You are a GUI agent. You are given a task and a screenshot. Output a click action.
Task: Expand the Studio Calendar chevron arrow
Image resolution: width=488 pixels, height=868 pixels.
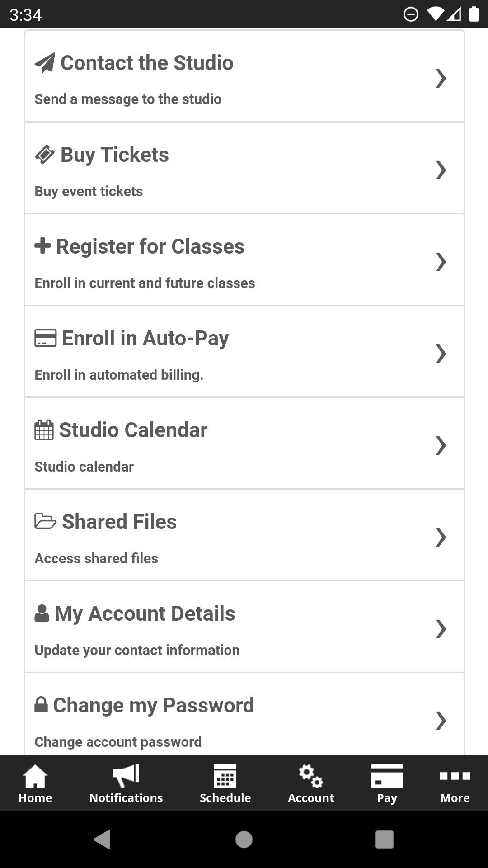[x=441, y=445]
